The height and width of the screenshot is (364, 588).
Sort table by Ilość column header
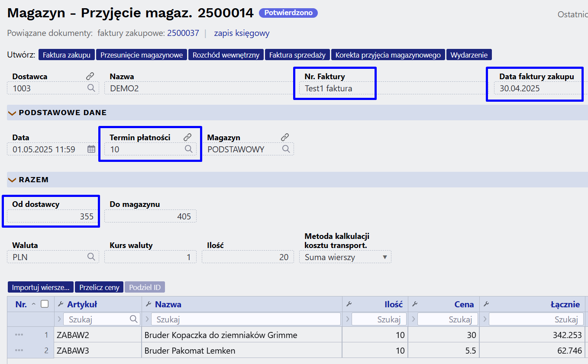[x=394, y=304]
